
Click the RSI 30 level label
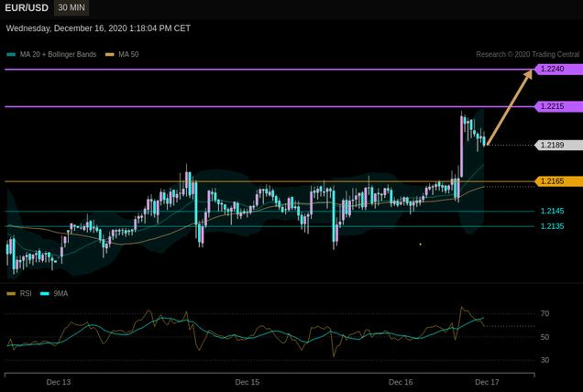point(544,360)
